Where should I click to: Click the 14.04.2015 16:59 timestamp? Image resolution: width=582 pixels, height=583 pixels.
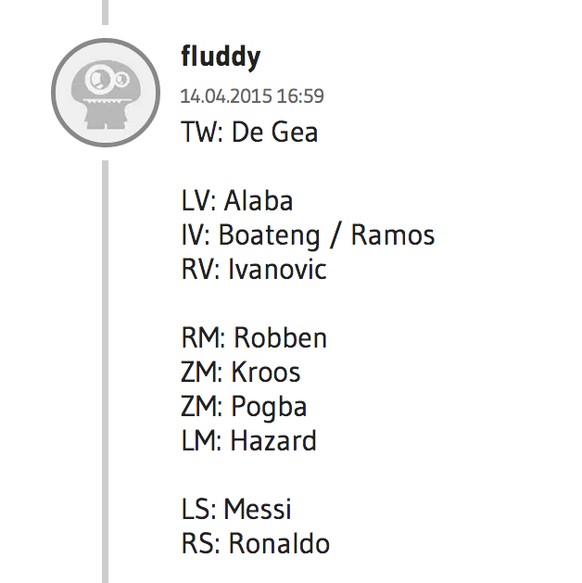click(252, 96)
